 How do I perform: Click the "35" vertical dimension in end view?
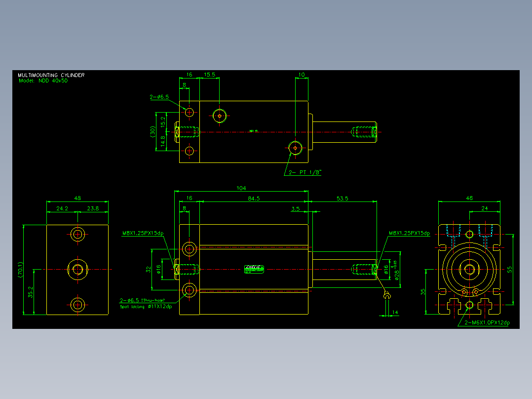pyautogui.click(x=423, y=292)
